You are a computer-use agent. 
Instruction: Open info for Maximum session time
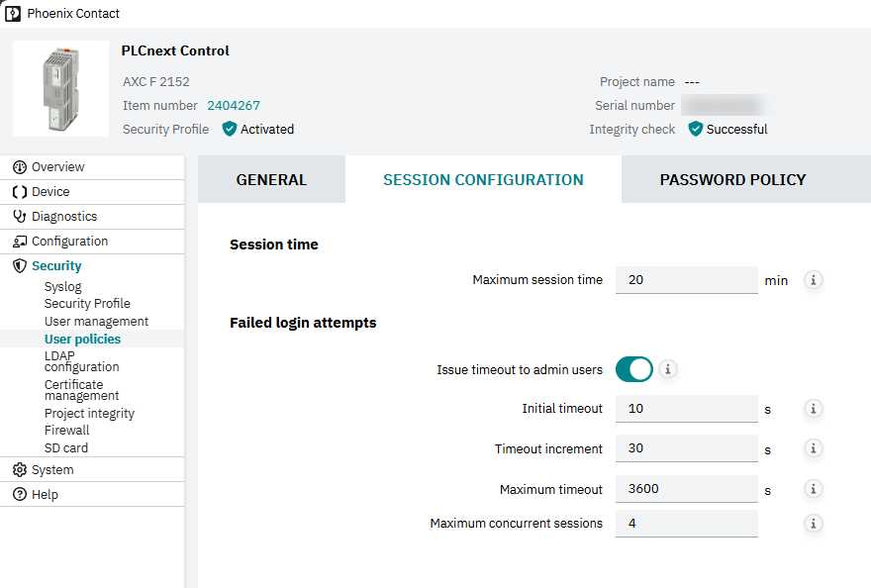pos(814,280)
